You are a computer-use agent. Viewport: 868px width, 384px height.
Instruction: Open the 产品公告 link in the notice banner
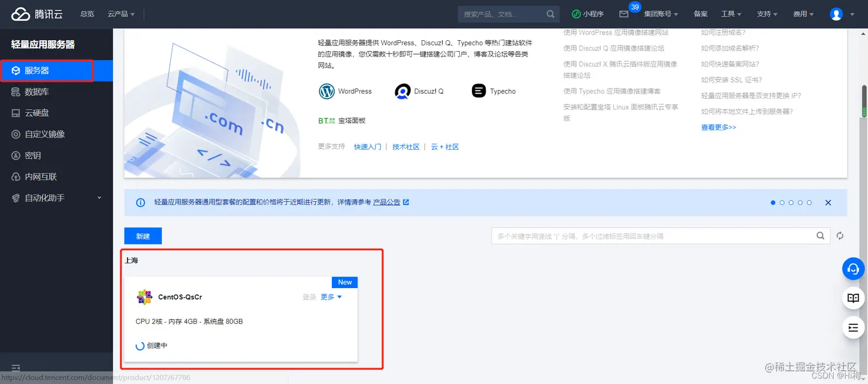coord(387,201)
